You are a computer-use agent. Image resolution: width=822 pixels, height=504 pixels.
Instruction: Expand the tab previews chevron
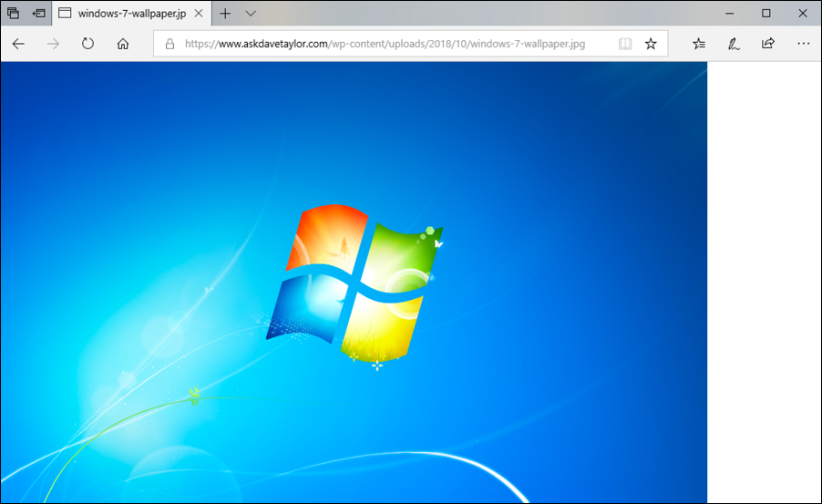[252, 14]
